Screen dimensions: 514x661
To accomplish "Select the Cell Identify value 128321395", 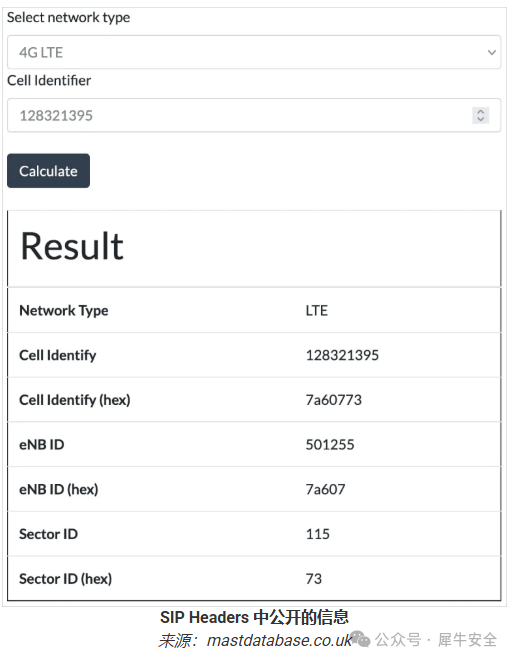I will coord(342,355).
